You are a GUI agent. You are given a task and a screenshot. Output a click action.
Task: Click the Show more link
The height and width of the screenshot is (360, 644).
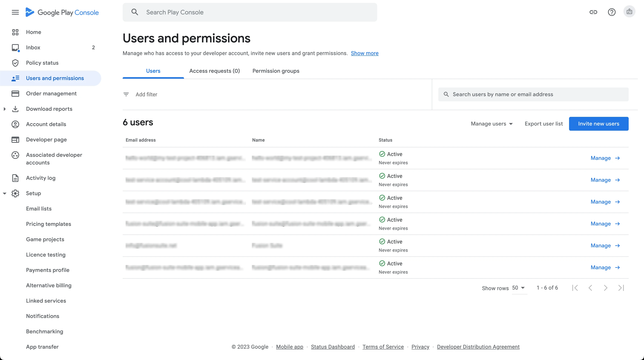(x=365, y=53)
